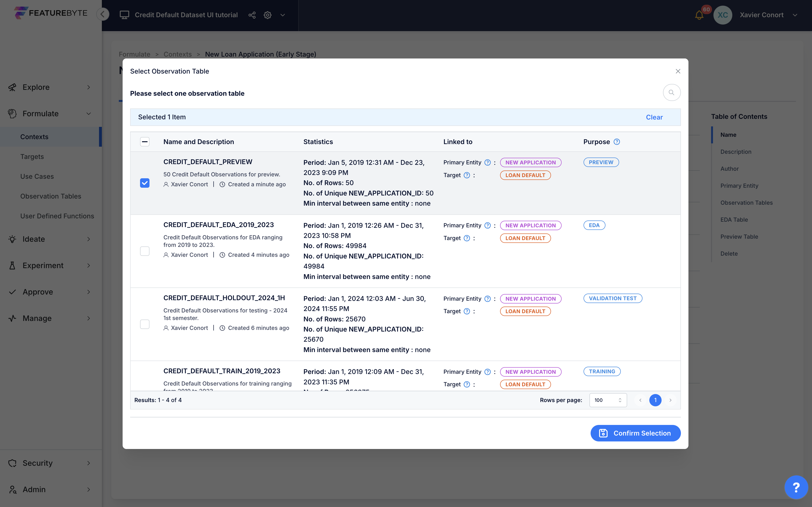Open the settings gear in the header
The height and width of the screenshot is (507, 812).
pos(268,15)
